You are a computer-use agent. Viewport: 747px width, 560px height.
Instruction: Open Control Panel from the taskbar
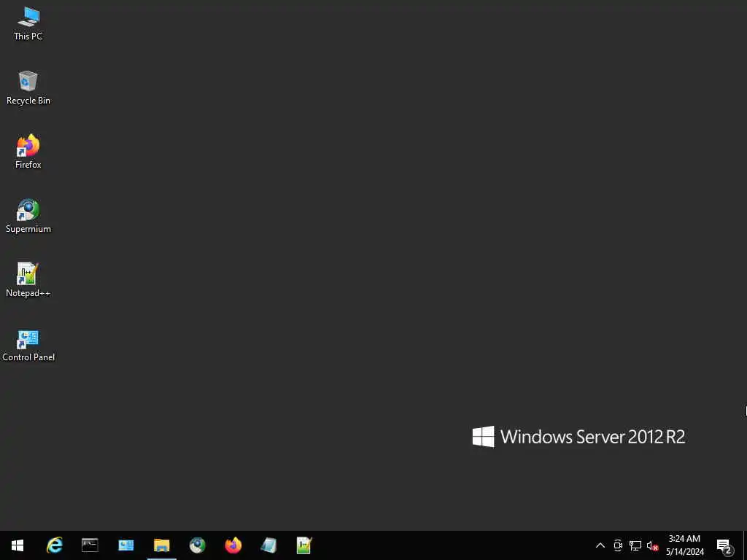pos(125,545)
